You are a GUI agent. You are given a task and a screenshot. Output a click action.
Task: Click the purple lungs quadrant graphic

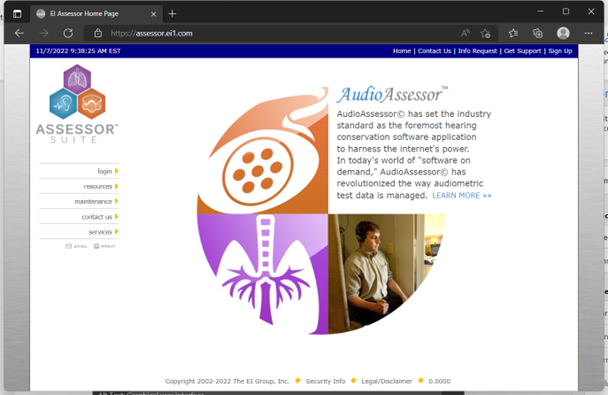click(263, 274)
